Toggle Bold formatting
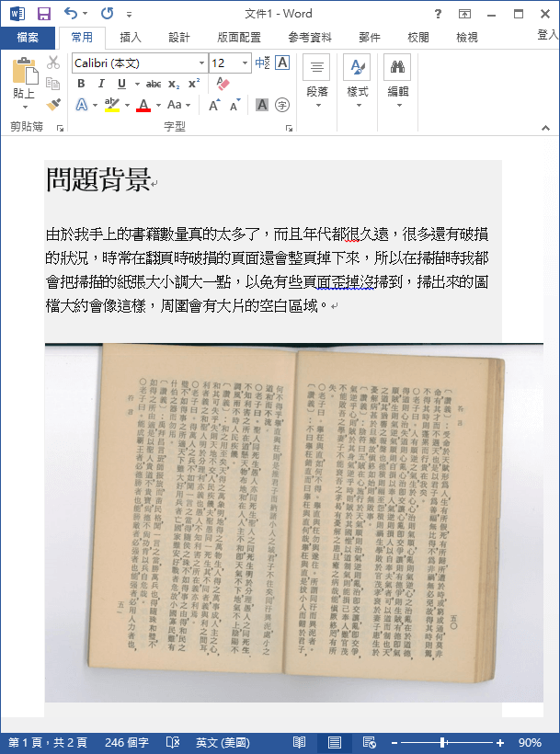This screenshot has height=754, width=560. click(81, 84)
